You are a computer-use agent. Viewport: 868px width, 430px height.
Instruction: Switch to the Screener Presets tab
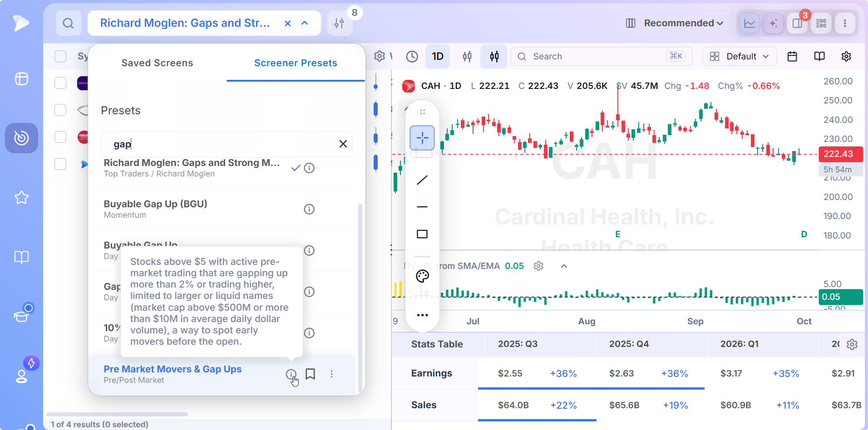coord(296,63)
